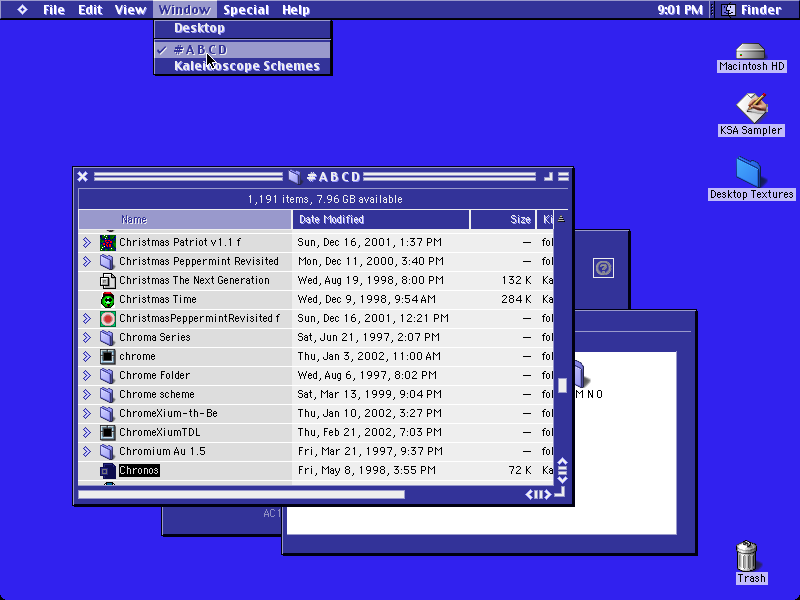Click the windowshade collapse box in #ABCD
The width and height of the screenshot is (800, 600).
563,177
